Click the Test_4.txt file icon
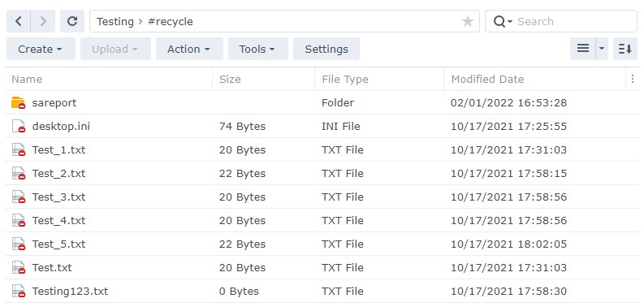 [x=19, y=220]
